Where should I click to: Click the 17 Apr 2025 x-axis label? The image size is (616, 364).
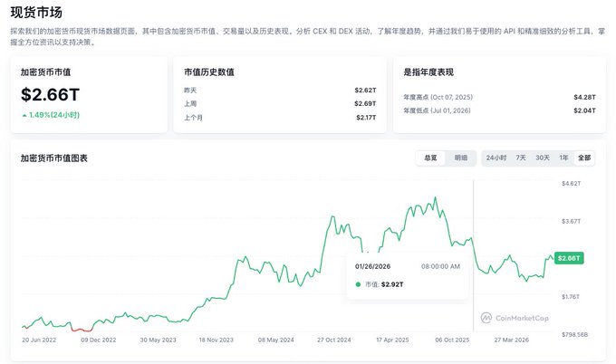pos(392,340)
